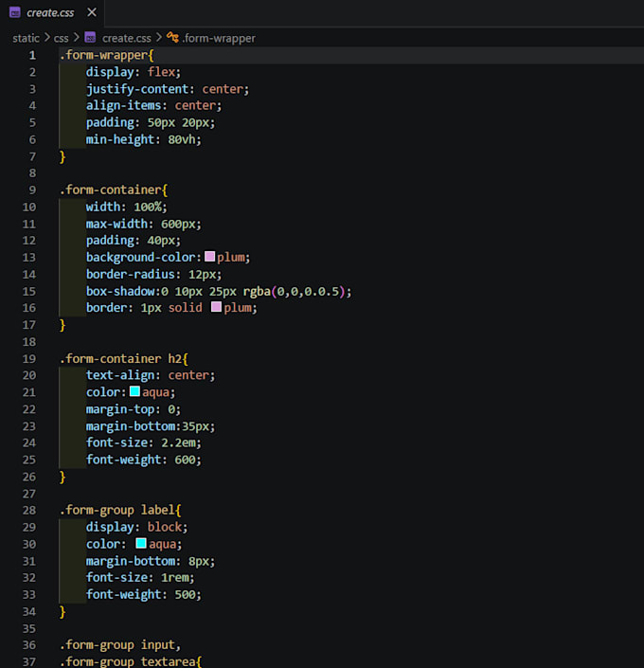Click line number 28 in the gutter
Screen dimensions: 644x668
pos(29,511)
